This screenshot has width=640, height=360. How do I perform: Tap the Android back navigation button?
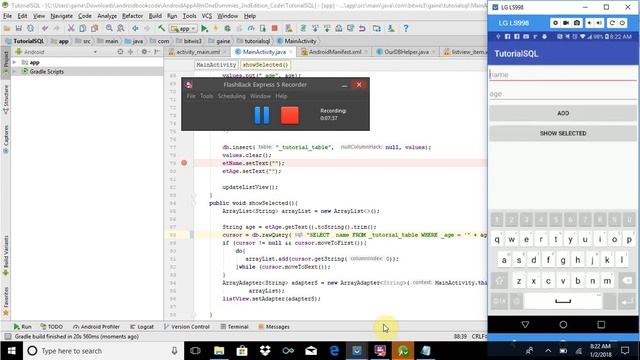pos(525,324)
